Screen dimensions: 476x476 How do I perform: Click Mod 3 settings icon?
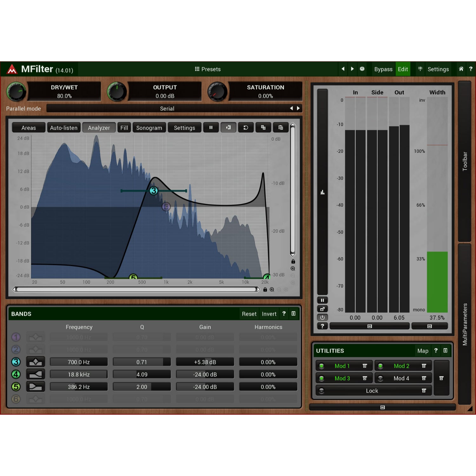(x=365, y=378)
